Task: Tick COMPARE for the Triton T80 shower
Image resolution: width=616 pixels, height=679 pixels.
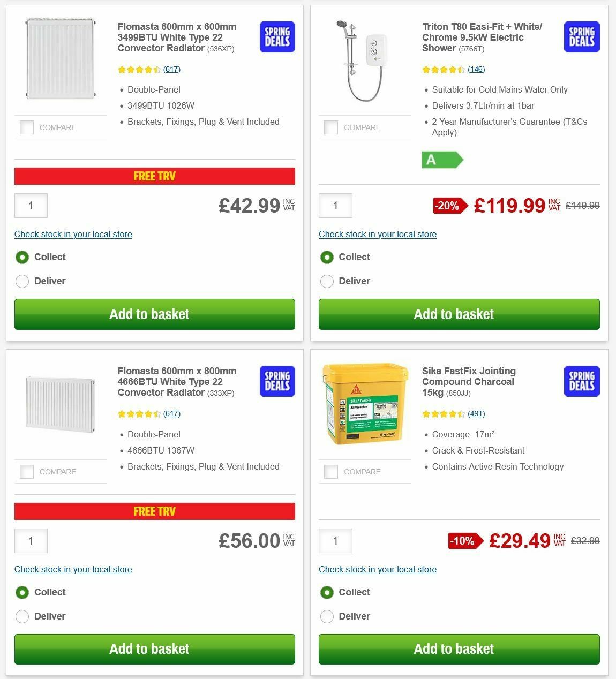Action: pos(331,127)
